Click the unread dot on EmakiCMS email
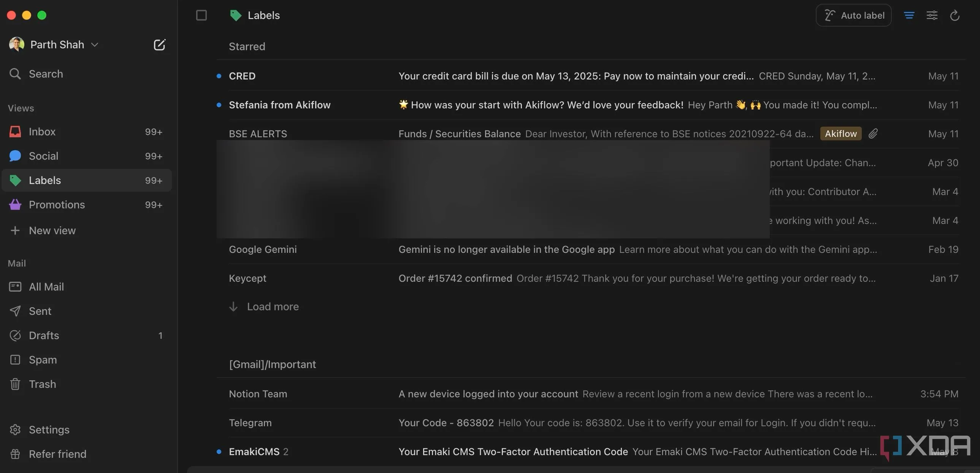The width and height of the screenshot is (980, 473). tap(219, 452)
